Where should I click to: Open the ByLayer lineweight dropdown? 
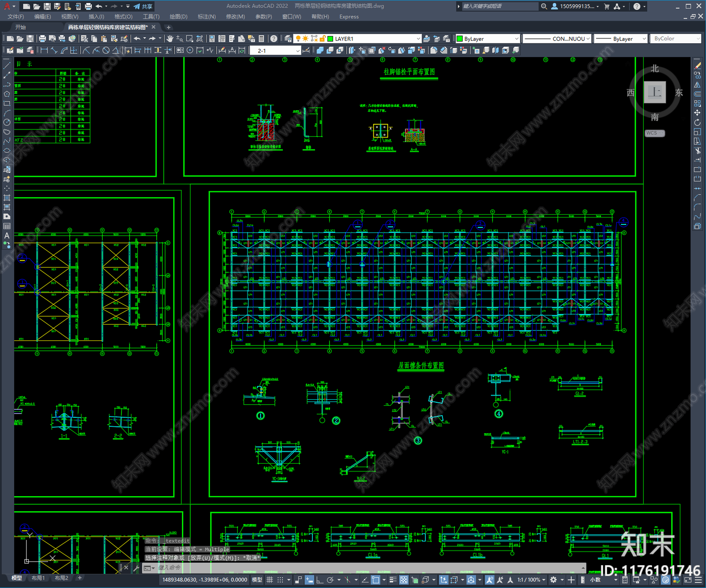[620, 39]
